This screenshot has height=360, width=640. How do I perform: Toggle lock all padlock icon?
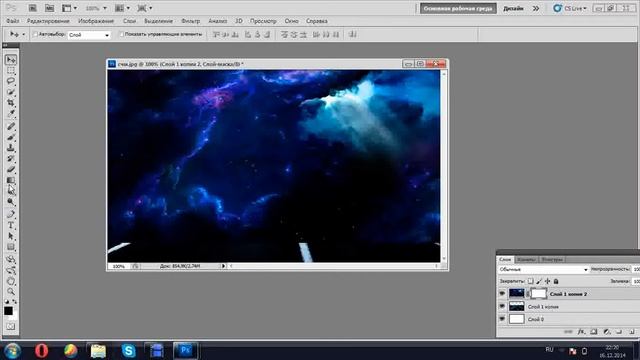click(556, 281)
